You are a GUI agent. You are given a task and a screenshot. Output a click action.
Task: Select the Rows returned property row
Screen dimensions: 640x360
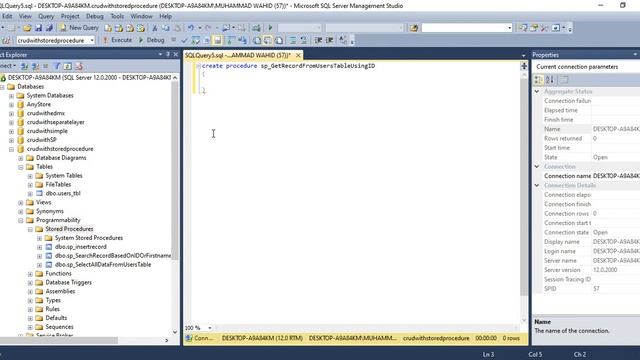[586, 138]
